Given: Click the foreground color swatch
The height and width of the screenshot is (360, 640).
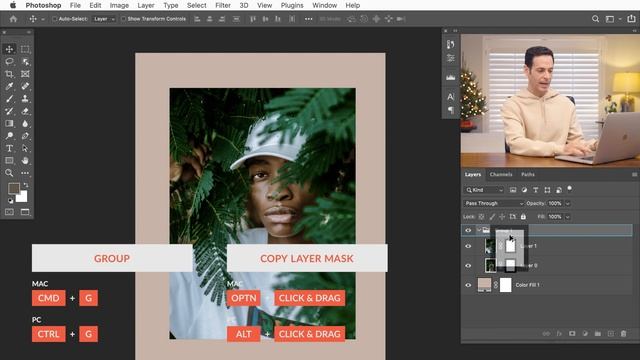Looking at the screenshot, I should pos(13,188).
